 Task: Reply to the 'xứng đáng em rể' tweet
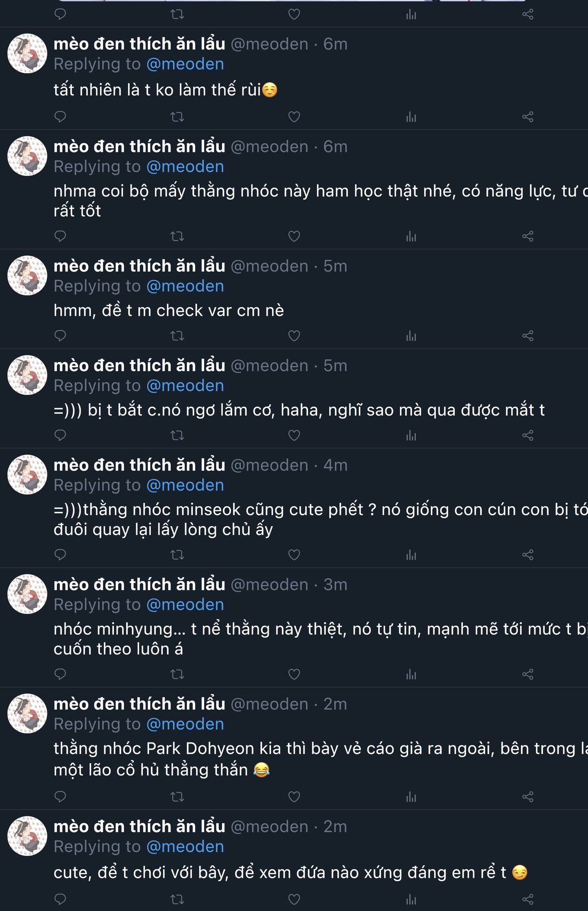pyautogui.click(x=60, y=899)
